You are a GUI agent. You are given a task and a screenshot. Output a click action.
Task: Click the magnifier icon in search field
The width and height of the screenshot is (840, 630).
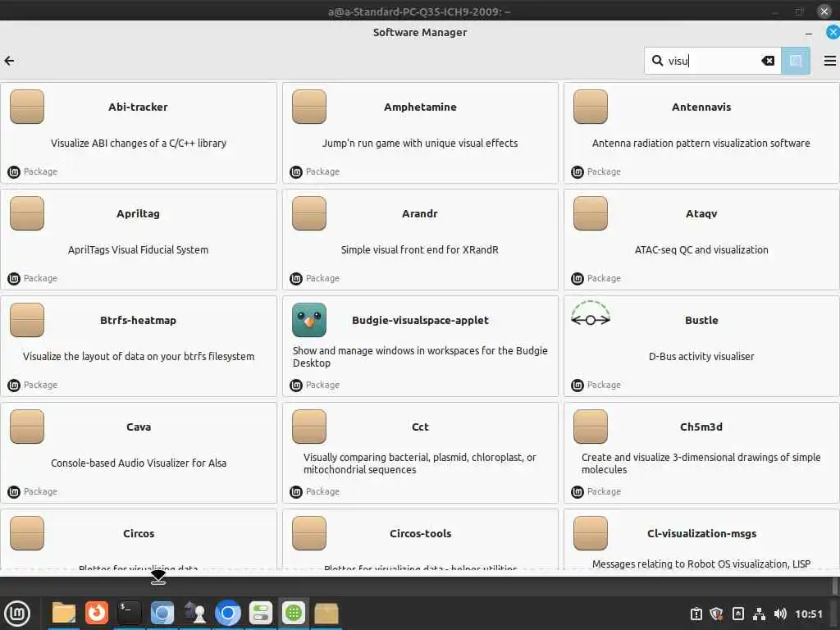657,61
